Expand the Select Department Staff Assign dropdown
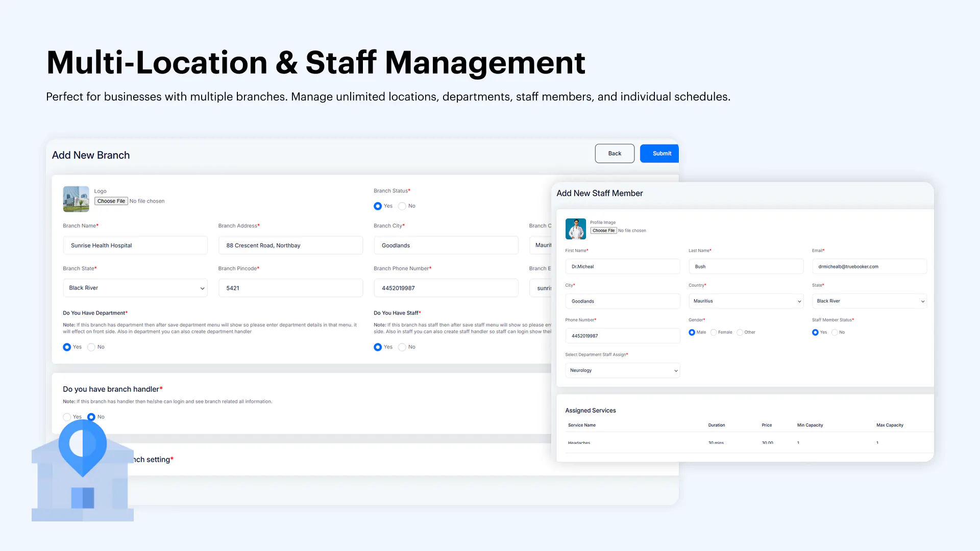 [x=622, y=370]
